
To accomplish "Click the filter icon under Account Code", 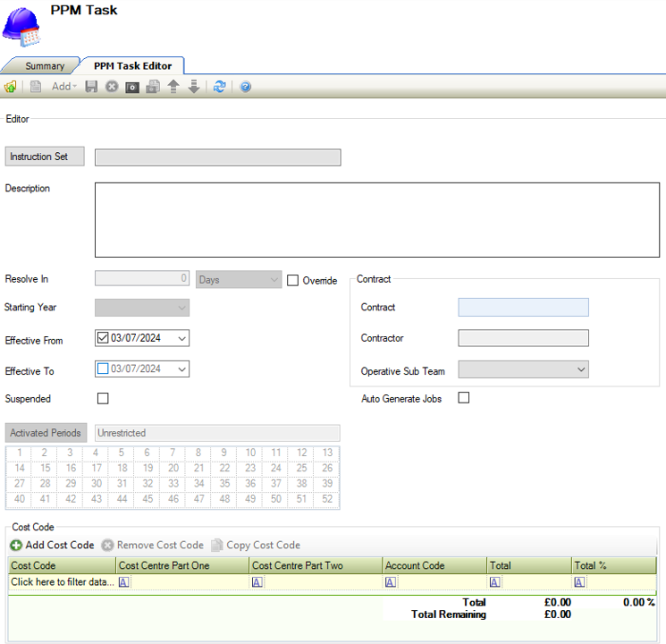I will (x=390, y=582).
